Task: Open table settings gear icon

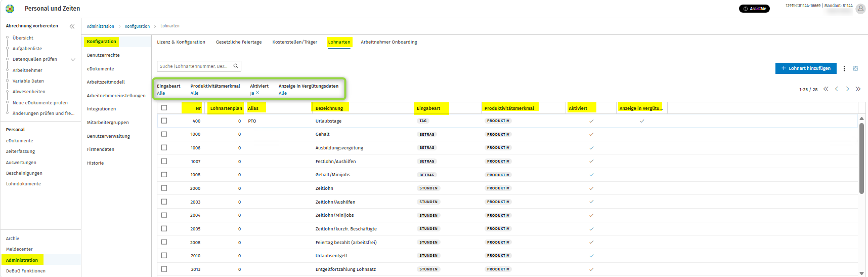Action: point(855,68)
